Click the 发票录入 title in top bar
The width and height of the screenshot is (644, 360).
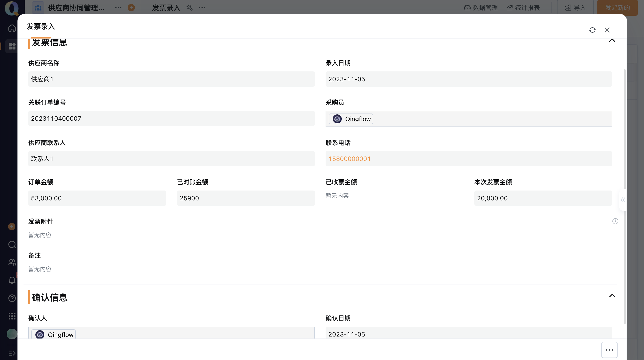tap(166, 8)
